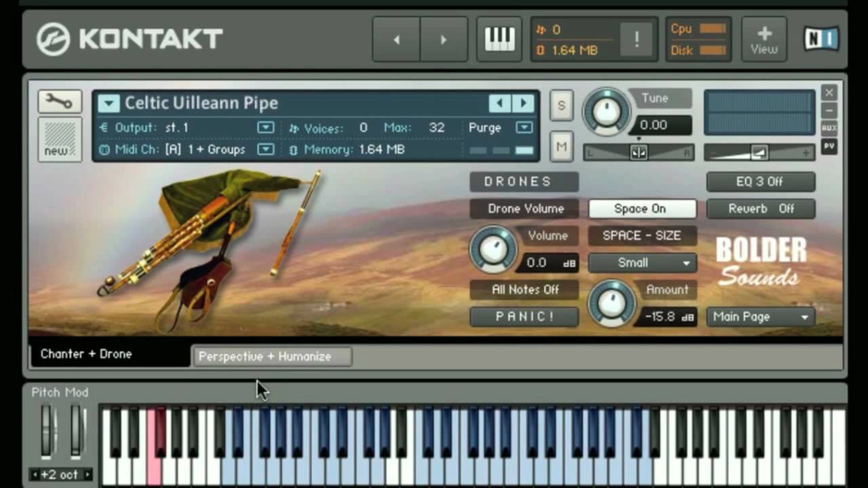Click the Output routing icon
The height and width of the screenshot is (488, 868).
point(104,127)
